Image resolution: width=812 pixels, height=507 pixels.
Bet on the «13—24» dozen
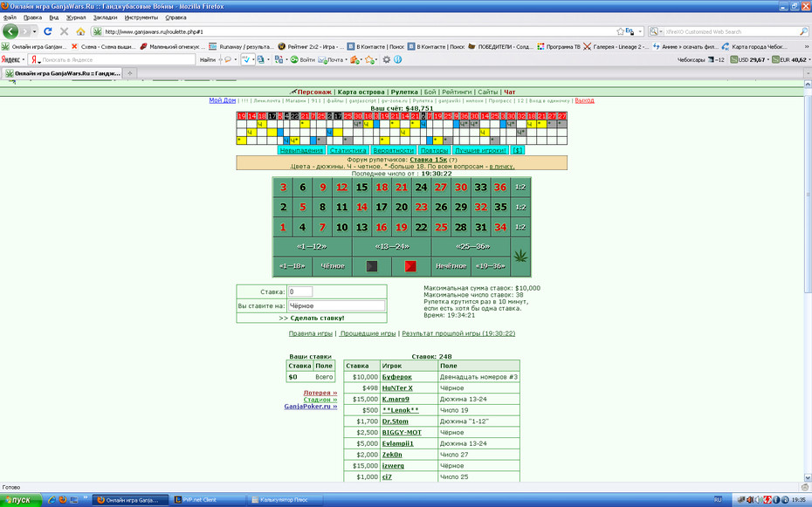tap(392, 247)
